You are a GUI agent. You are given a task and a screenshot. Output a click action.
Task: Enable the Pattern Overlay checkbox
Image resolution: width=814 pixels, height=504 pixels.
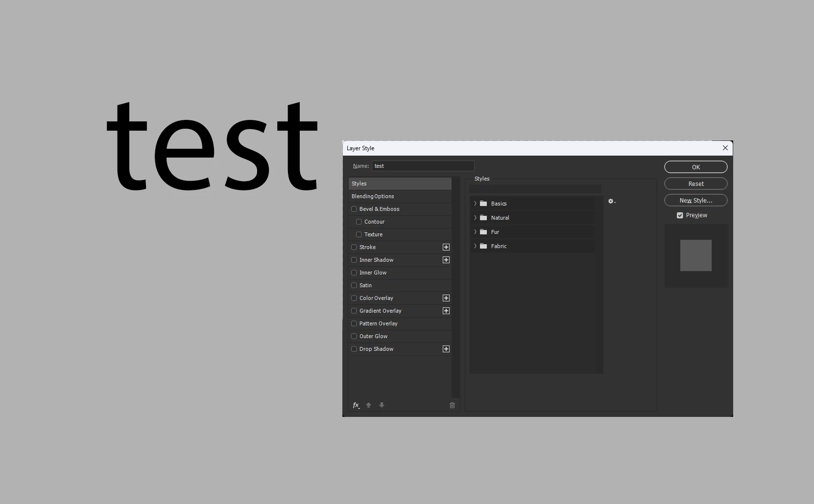354,323
